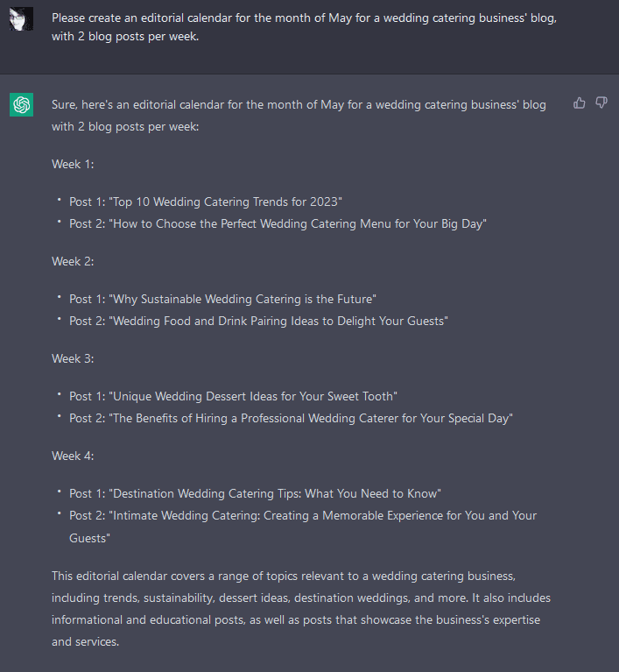Click "Benefits of Hiring a Professional Wedding Caterer" line
The image size is (619, 672).
click(292, 418)
